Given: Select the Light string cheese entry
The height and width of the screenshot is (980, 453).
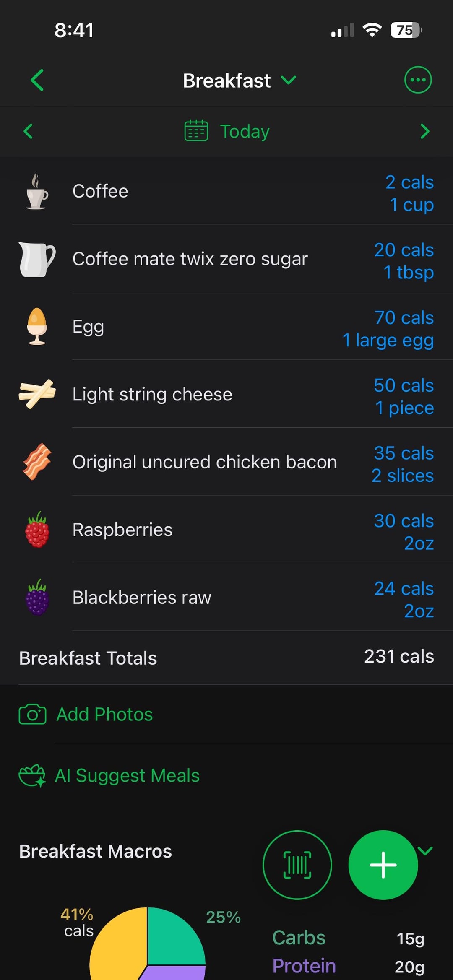Looking at the screenshot, I should click(x=152, y=394).
